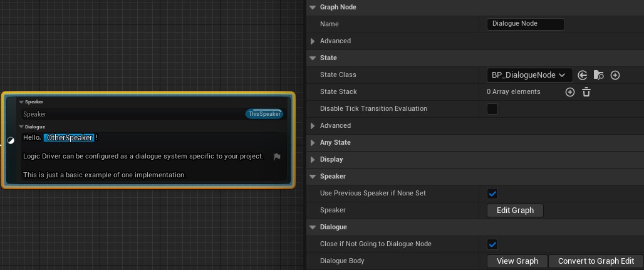Click the ThisSpeaker pill in the node
The width and height of the screenshot is (644, 270).
click(x=264, y=114)
